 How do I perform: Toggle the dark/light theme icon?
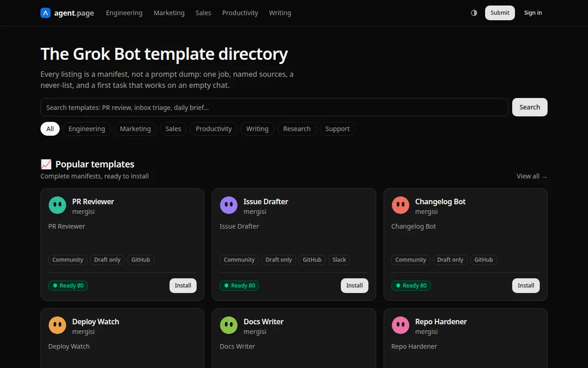pyautogui.click(x=474, y=13)
